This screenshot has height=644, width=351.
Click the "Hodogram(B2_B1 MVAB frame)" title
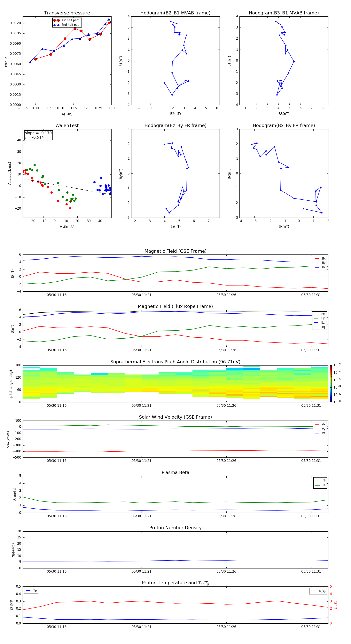(x=175, y=13)
